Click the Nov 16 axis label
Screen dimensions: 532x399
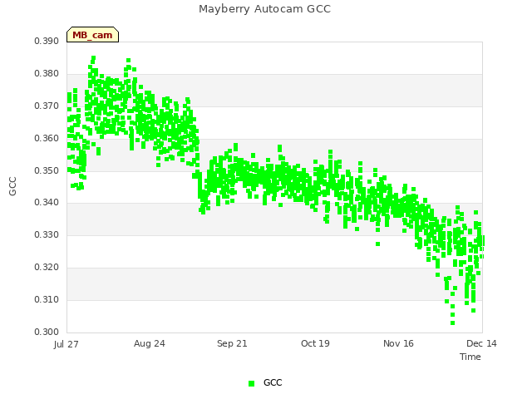point(398,343)
